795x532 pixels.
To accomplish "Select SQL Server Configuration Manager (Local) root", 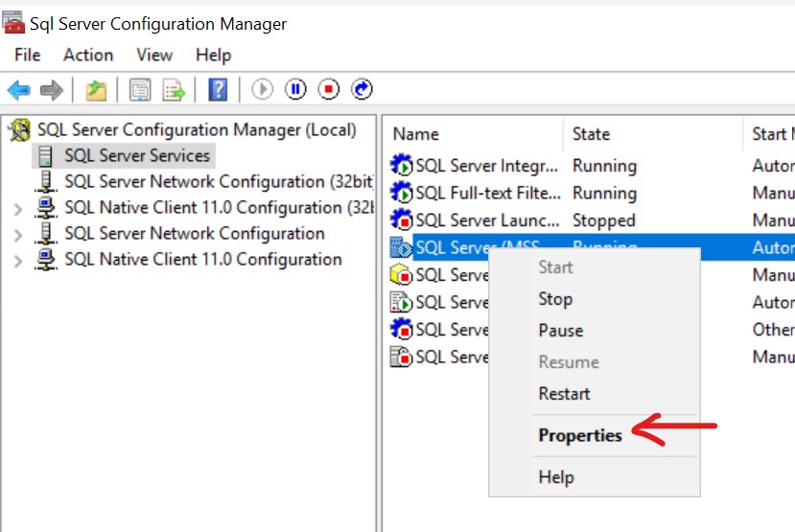I will point(197,129).
